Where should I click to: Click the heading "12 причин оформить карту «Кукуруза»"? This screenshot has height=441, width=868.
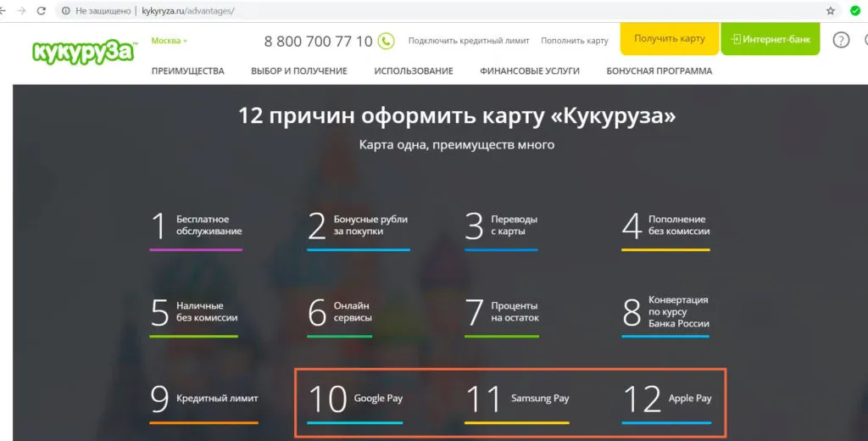click(457, 116)
